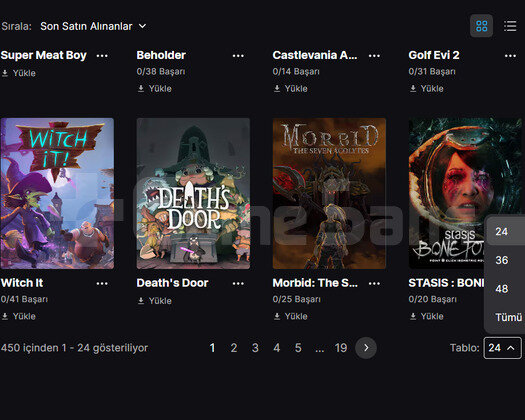This screenshot has width=525, height=420.
Task: Go to page 4
Action: tap(277, 348)
